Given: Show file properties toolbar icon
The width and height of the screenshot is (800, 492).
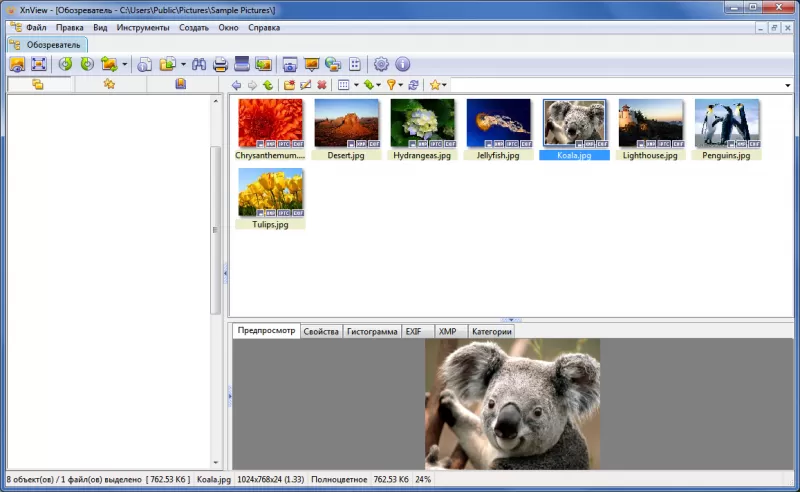Looking at the screenshot, I should tap(145, 64).
